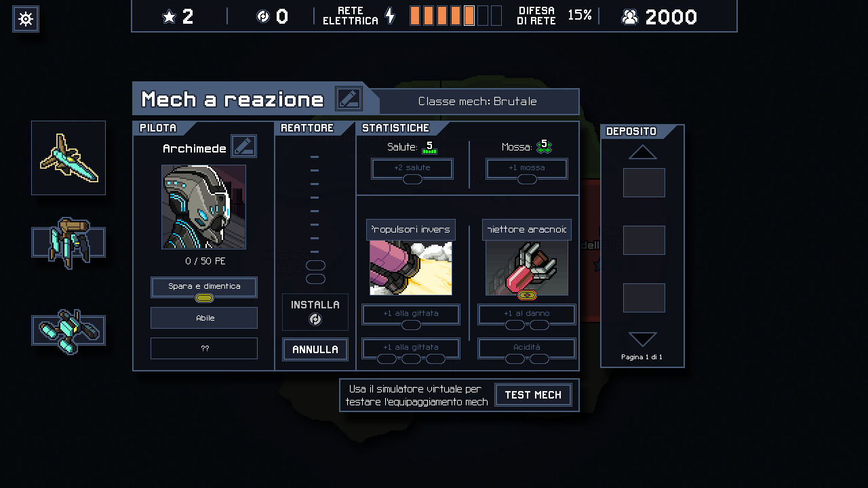Go to next deposito page with the down arrow
Viewport: 868px width, 488px height.
pyautogui.click(x=643, y=340)
